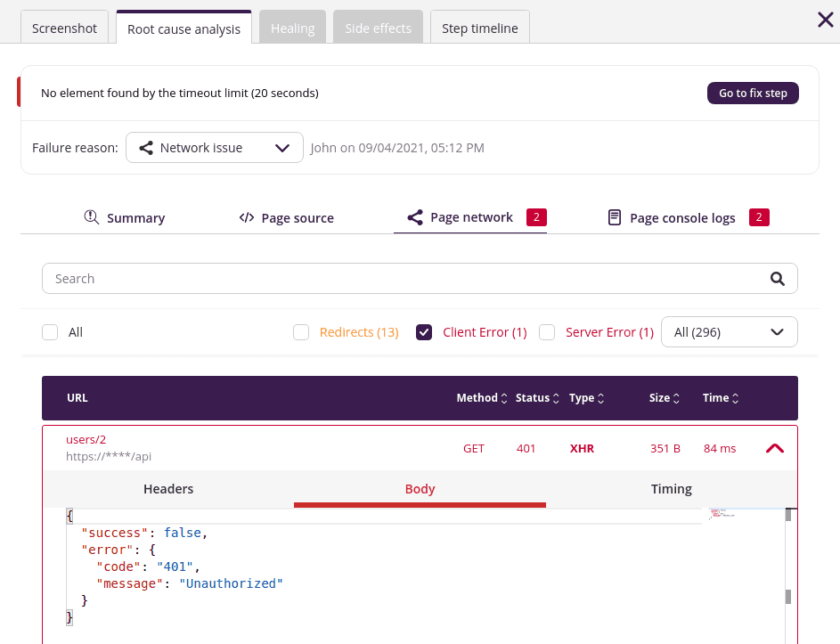Enable the All requests checkbox
This screenshot has width=840, height=644.
pyautogui.click(x=50, y=331)
